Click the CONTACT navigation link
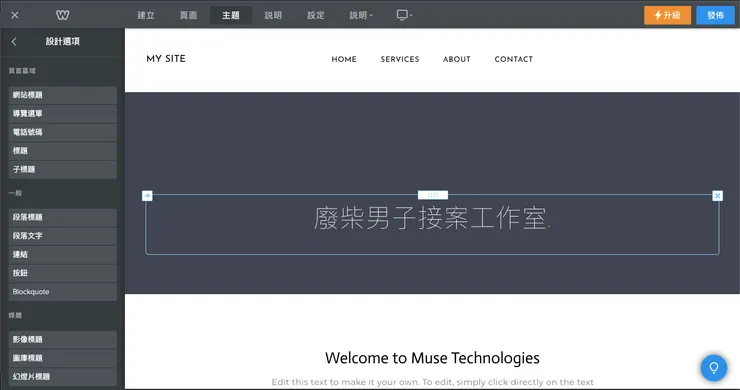This screenshot has height=390, width=740. pyautogui.click(x=513, y=59)
